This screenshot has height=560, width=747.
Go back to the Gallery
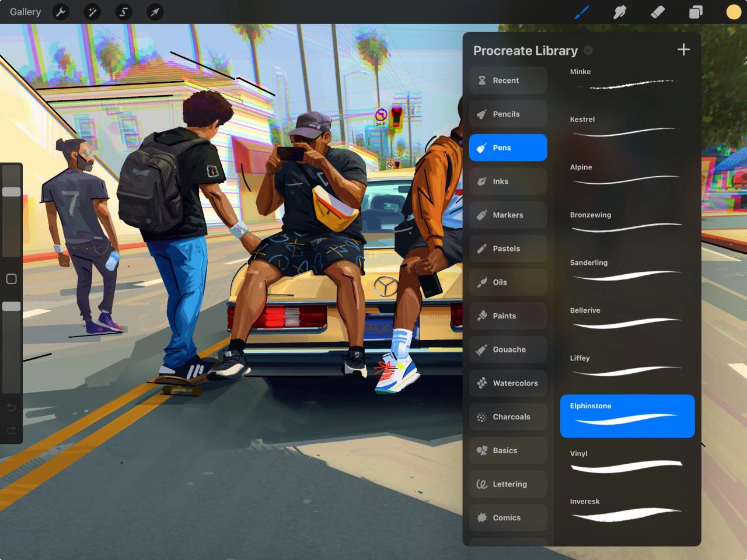point(25,12)
